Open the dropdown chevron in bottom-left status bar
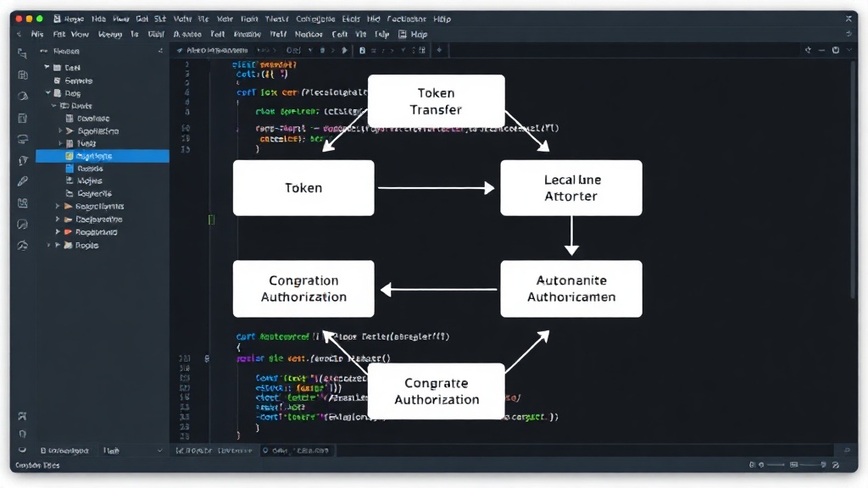This screenshot has width=868, height=488. coord(159,451)
